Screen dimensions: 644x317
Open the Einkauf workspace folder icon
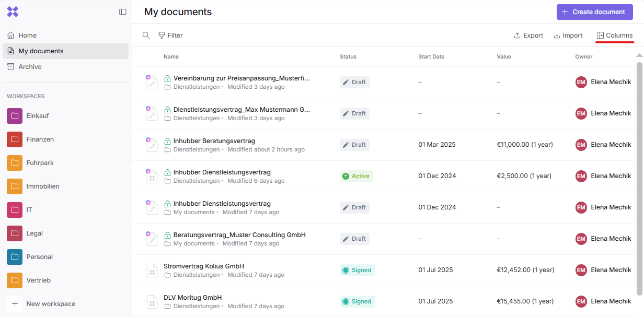coord(15,116)
